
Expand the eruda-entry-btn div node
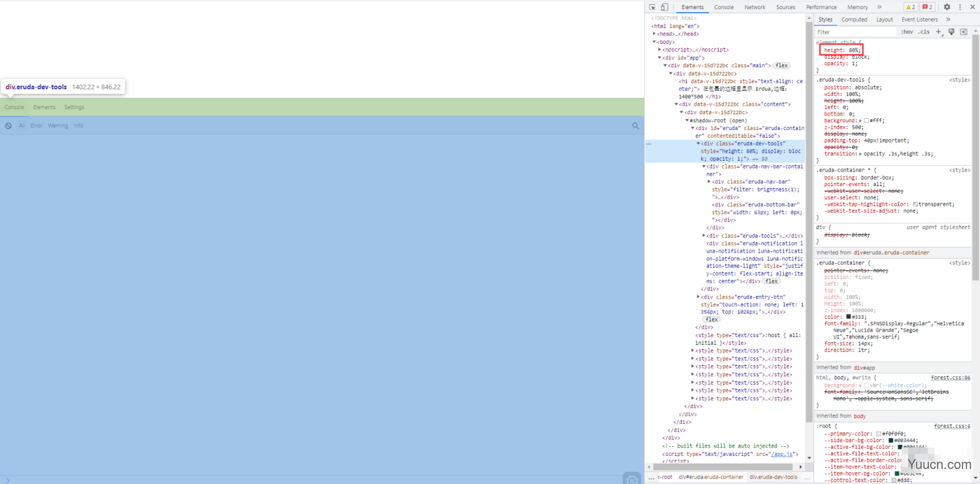click(698, 297)
